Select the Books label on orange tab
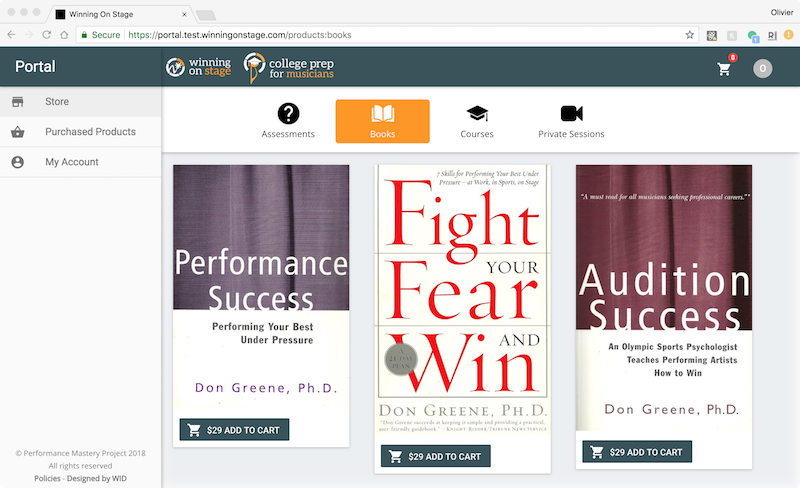Screen dimensions: 800x488 [x=383, y=134]
